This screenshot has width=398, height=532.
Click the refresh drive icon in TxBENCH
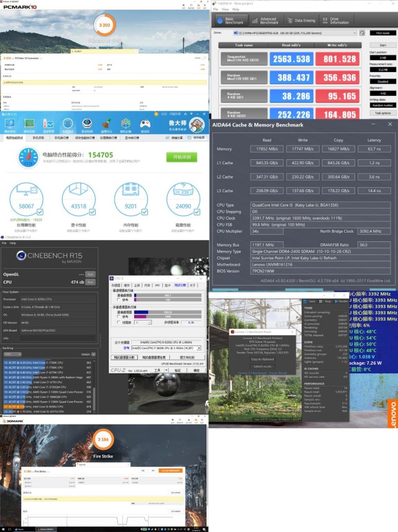(362, 33)
